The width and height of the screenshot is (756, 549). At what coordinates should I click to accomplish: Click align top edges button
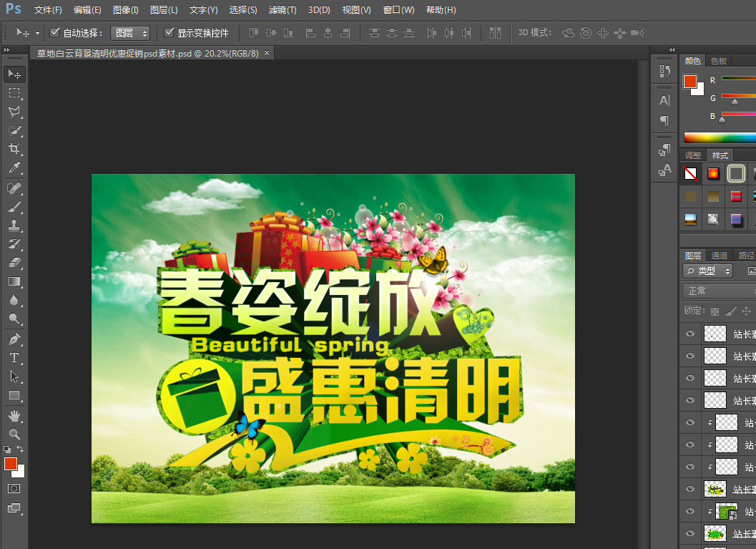(254, 33)
